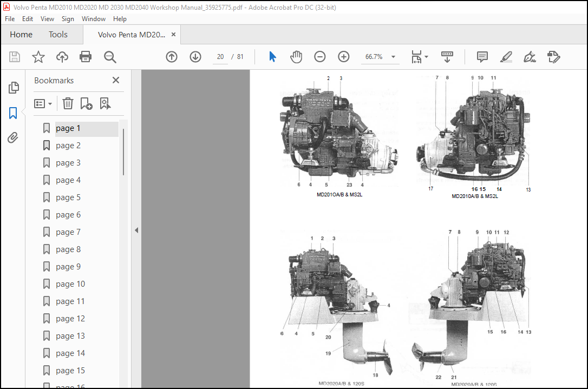Image resolution: width=588 pixels, height=389 pixels.
Task: Open the Edit menu
Action: [x=28, y=19]
